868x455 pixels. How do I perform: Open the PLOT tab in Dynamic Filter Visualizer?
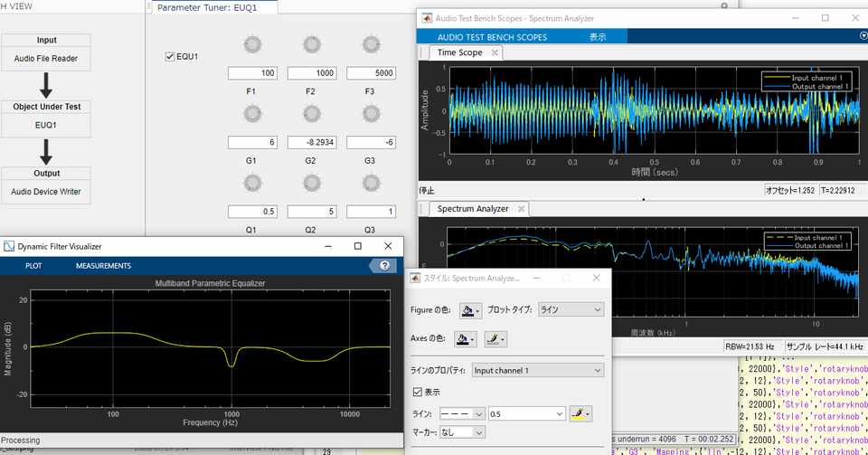(33, 266)
